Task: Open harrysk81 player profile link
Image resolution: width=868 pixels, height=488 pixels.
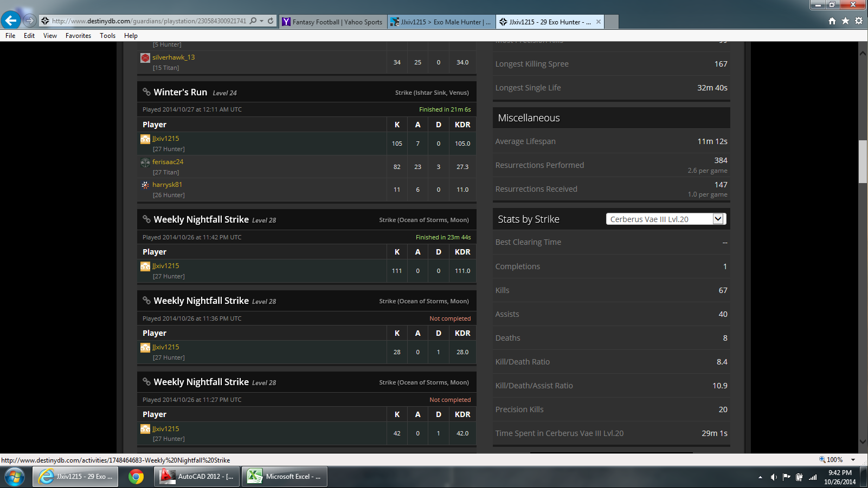Action: [167, 185]
